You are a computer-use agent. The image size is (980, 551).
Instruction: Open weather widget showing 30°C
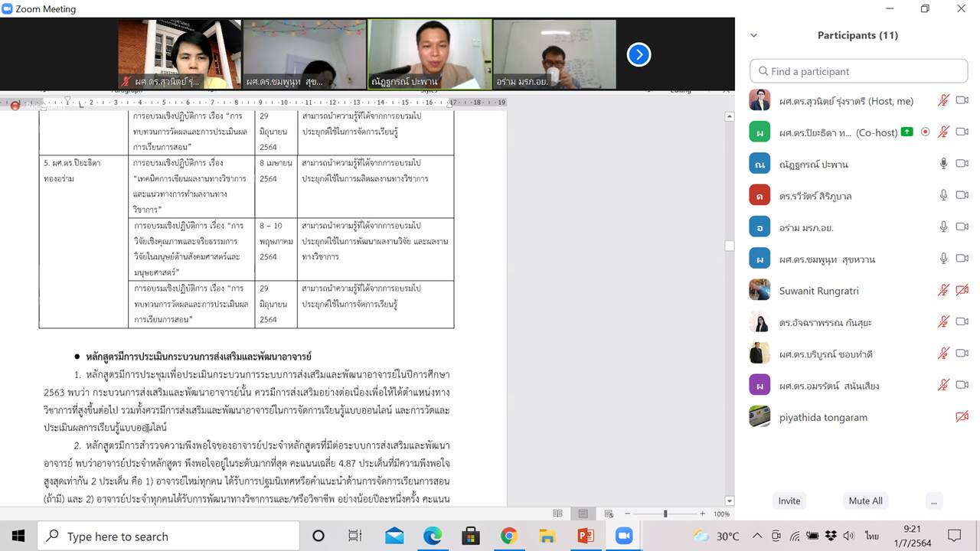click(x=717, y=536)
